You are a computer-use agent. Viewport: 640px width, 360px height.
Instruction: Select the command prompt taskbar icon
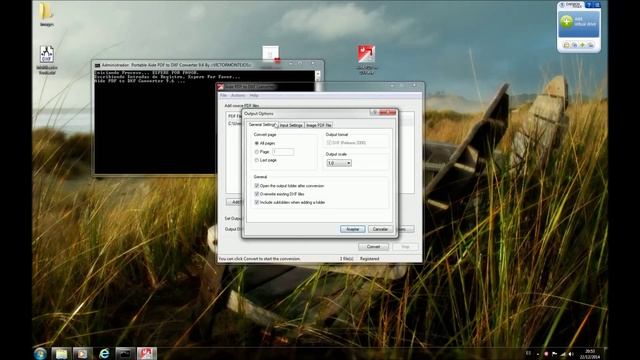[x=125, y=353]
